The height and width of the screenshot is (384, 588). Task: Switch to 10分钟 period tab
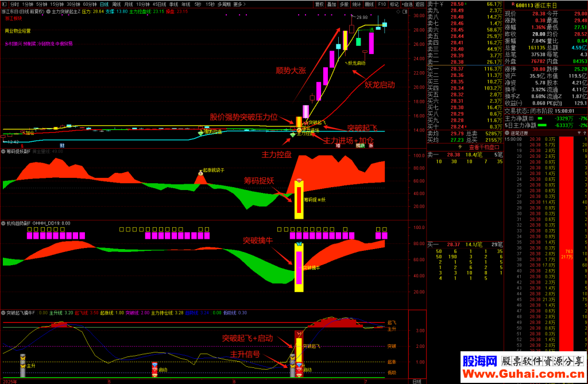[x=143, y=4]
